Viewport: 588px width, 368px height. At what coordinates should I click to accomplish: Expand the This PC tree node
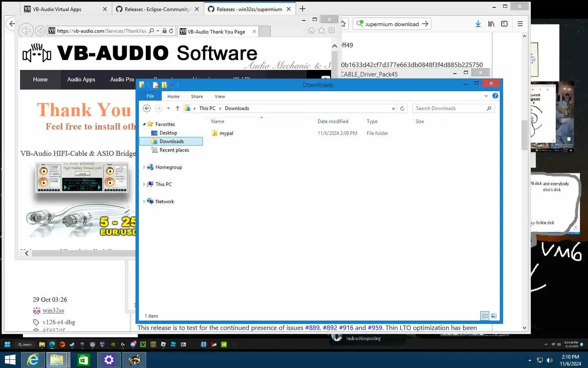[144, 184]
